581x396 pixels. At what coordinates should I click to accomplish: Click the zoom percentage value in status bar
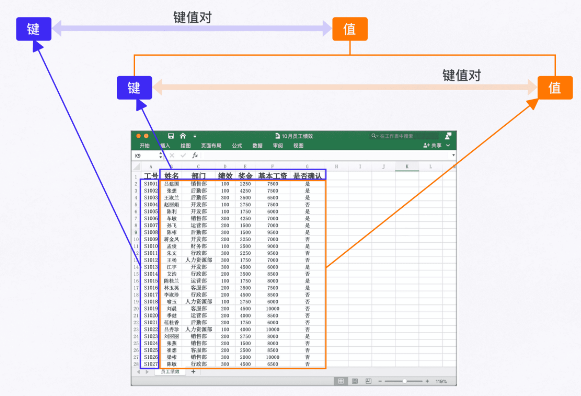point(441,381)
